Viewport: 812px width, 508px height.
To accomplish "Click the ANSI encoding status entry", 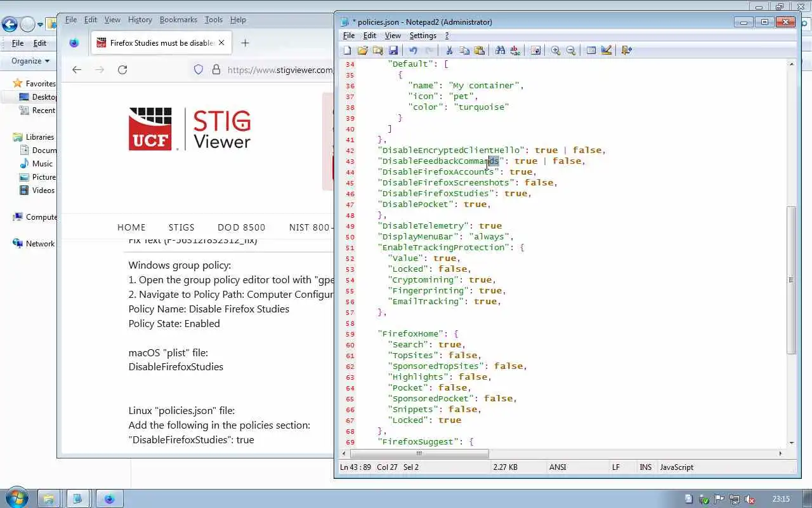I will pos(558,467).
